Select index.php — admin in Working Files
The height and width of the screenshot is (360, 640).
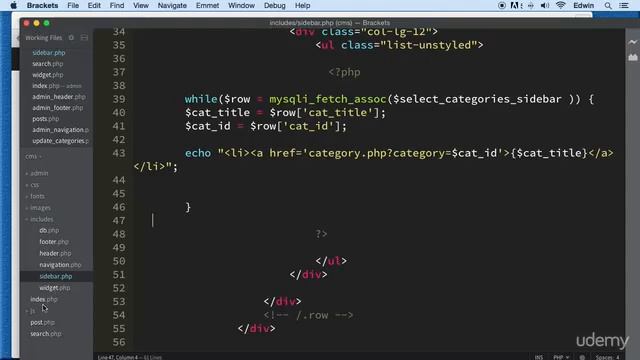tap(57, 86)
